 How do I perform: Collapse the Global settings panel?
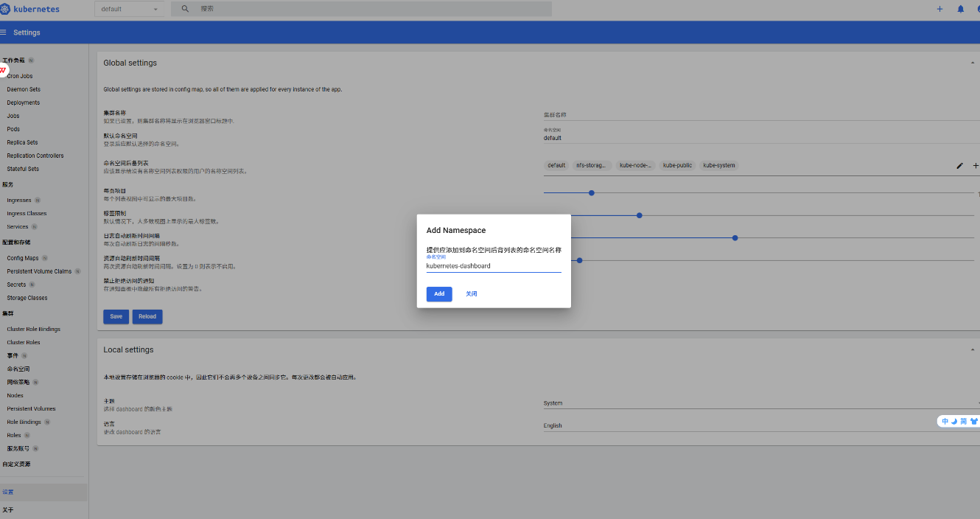click(973, 63)
